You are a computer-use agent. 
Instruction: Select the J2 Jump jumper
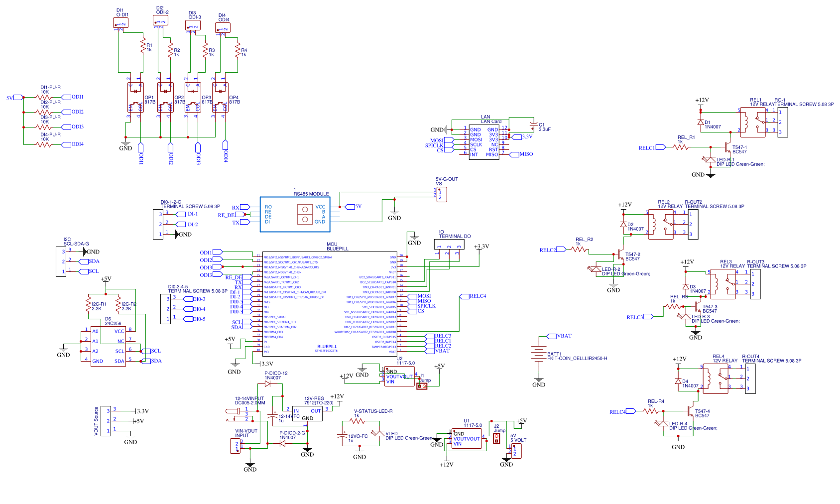496,438
